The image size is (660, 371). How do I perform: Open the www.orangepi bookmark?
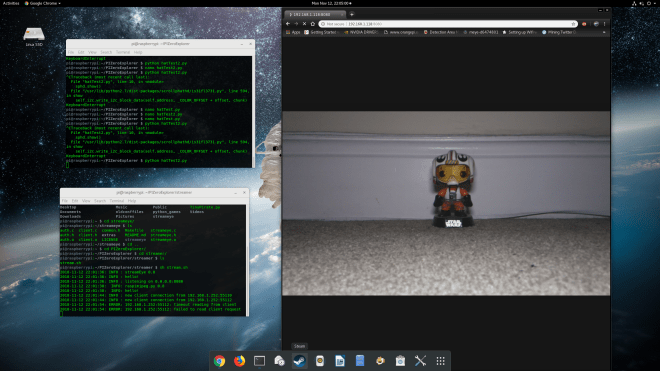400,32
